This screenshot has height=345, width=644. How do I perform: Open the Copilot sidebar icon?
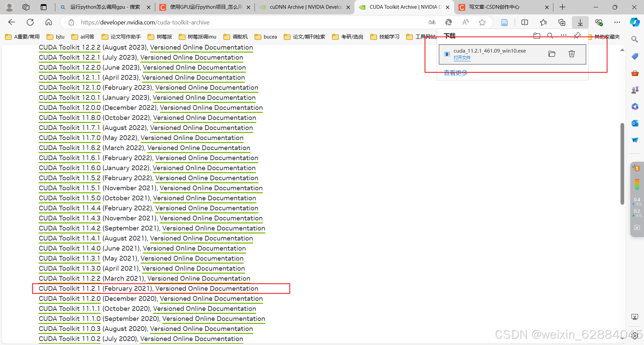(x=635, y=22)
